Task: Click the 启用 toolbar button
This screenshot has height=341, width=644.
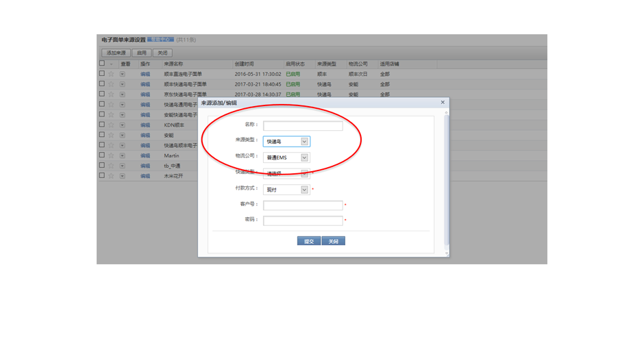Action: coord(142,53)
